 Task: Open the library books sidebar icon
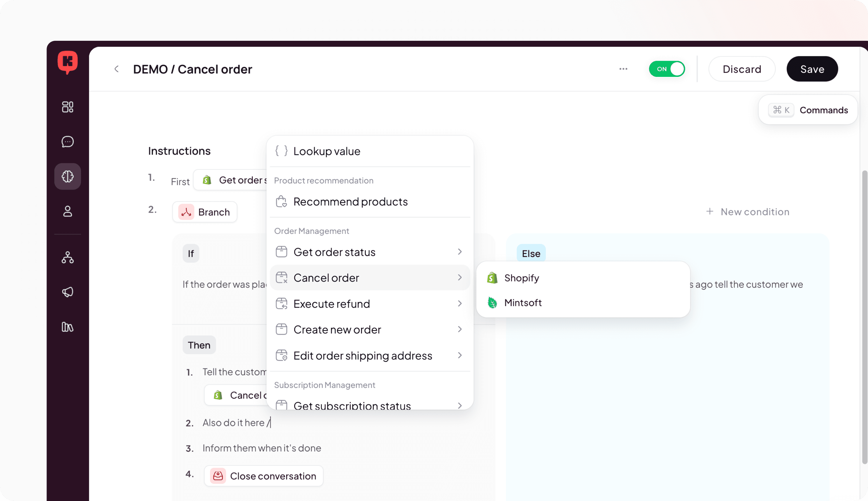point(68,327)
